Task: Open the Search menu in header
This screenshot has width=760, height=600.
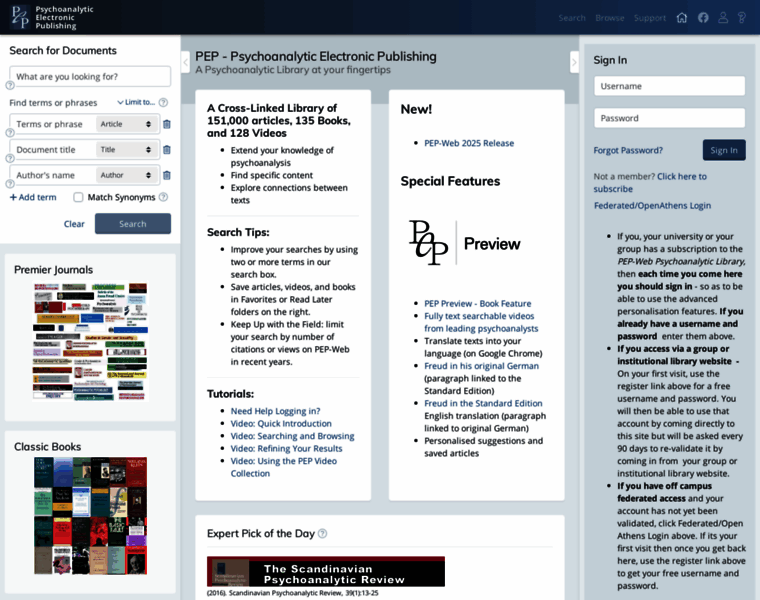Action: [x=572, y=18]
